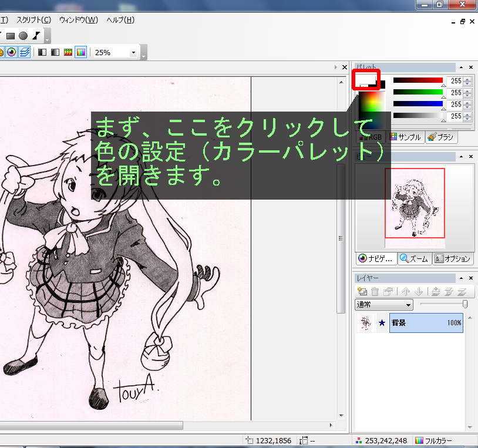The width and height of the screenshot is (478, 448).
Task: Select the filled rectangle shape tool
Action: [x=10, y=36]
